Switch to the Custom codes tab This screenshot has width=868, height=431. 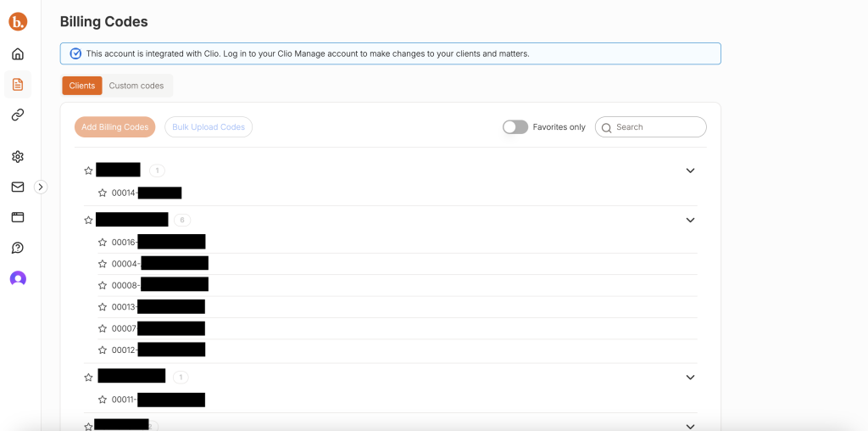tap(136, 86)
